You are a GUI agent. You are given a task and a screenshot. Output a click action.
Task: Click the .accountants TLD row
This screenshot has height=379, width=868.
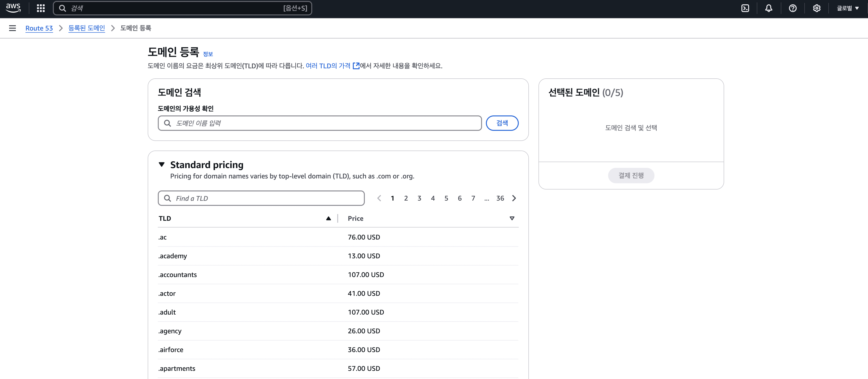[x=338, y=275]
